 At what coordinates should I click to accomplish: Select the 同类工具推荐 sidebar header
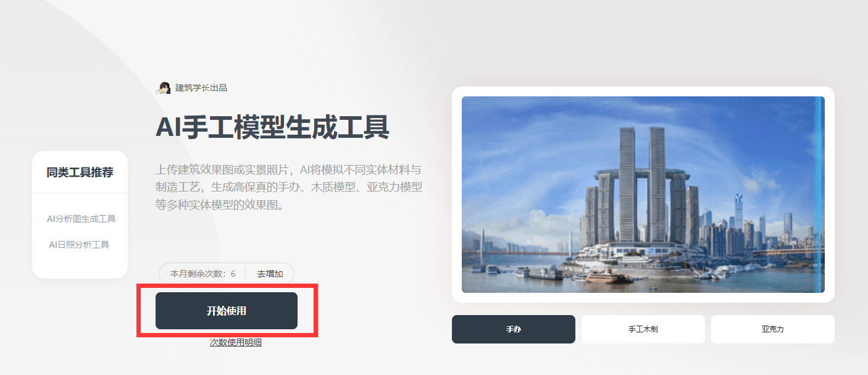click(x=80, y=172)
